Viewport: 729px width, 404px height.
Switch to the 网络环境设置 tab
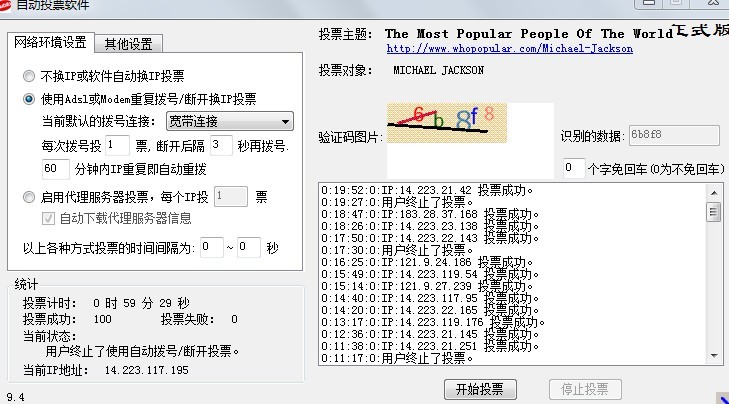tap(50, 42)
